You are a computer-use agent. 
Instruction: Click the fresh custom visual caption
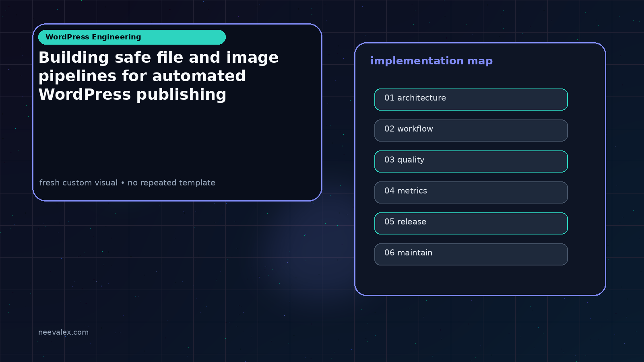[x=127, y=183]
